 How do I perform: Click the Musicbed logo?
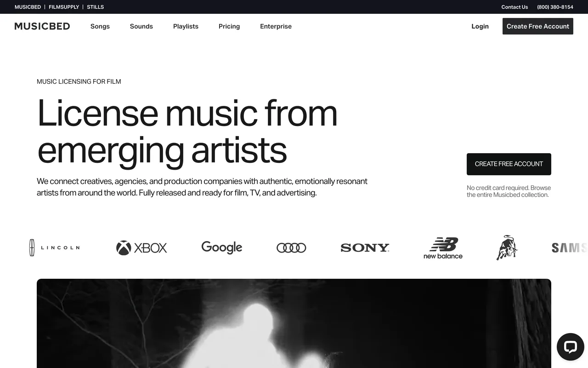point(42,26)
